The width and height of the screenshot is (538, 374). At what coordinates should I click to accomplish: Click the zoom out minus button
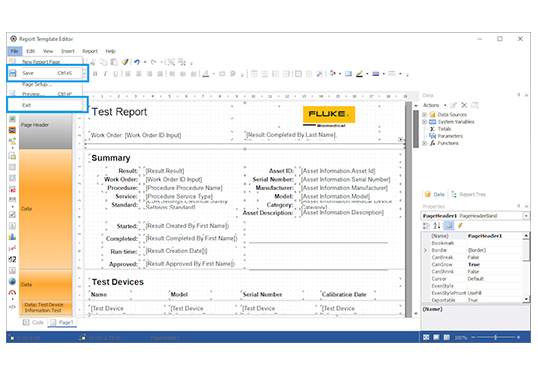tap(473, 337)
